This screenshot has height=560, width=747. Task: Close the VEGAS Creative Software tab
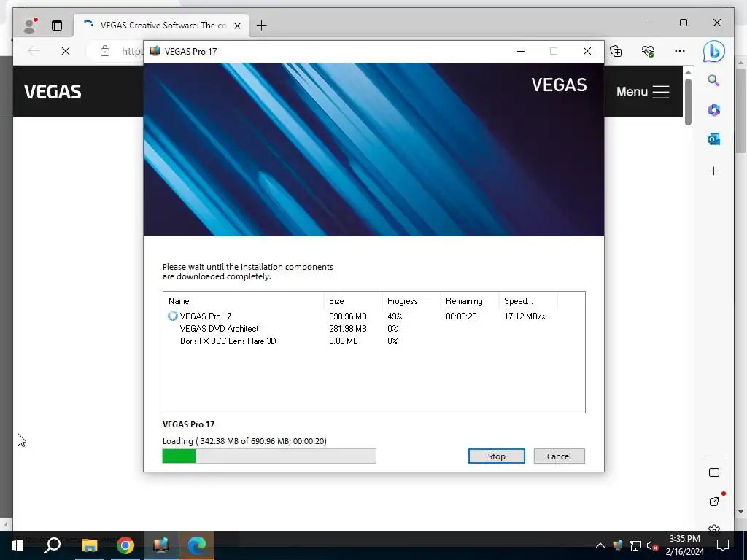[237, 26]
